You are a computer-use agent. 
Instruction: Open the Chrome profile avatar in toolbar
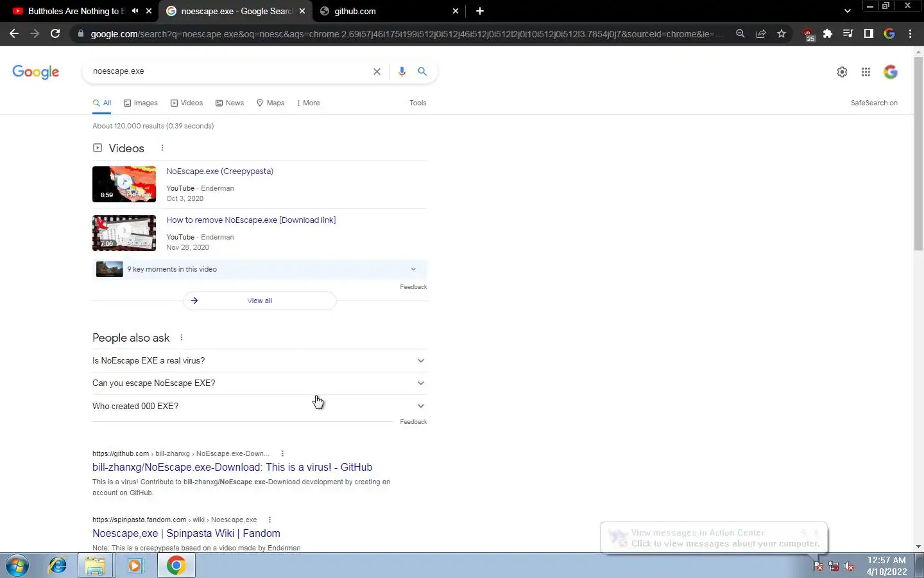[x=889, y=33]
